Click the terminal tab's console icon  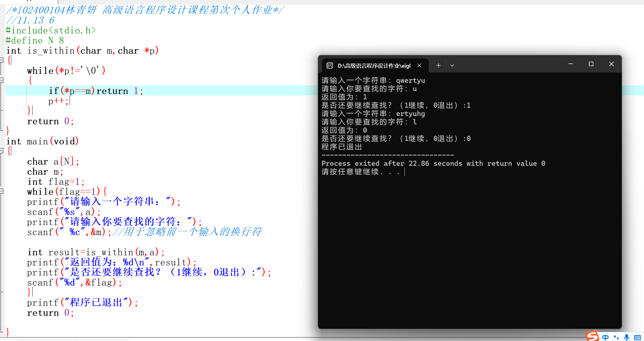pos(330,66)
